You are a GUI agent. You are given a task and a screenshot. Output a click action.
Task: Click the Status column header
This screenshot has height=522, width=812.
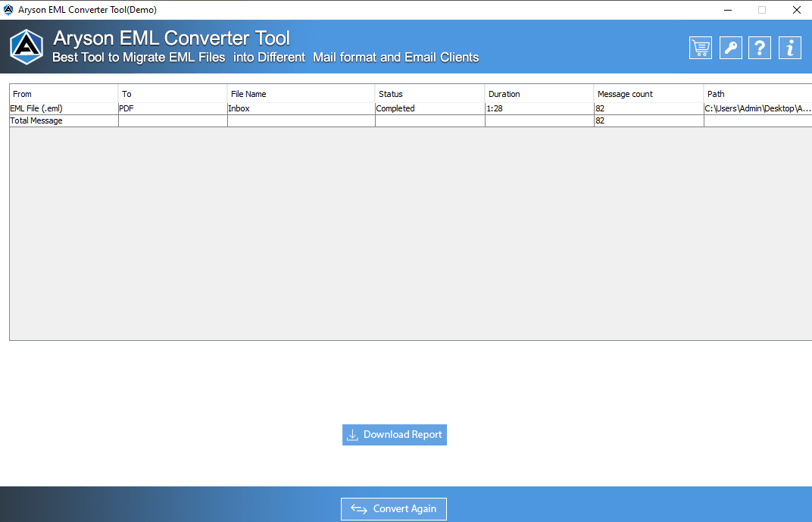(x=429, y=94)
